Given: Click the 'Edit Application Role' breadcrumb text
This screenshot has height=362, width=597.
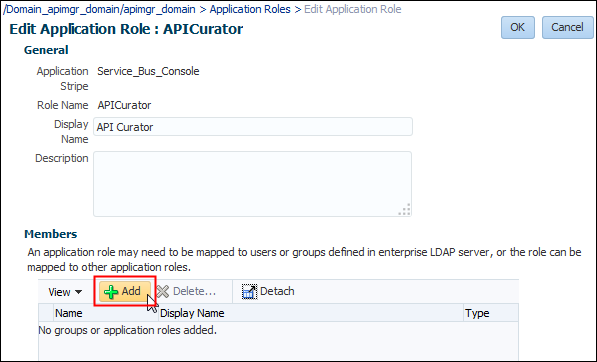Looking at the screenshot, I should click(x=353, y=9).
